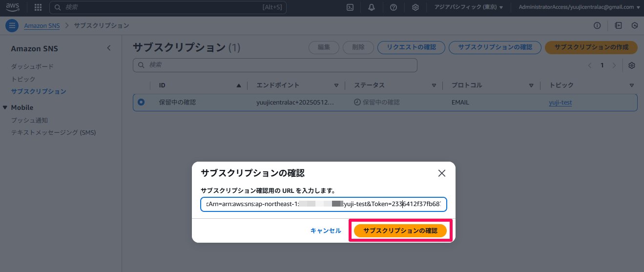Go to next page of subscriptions
Image resolution: width=644 pixels, height=272 pixels.
click(x=614, y=65)
